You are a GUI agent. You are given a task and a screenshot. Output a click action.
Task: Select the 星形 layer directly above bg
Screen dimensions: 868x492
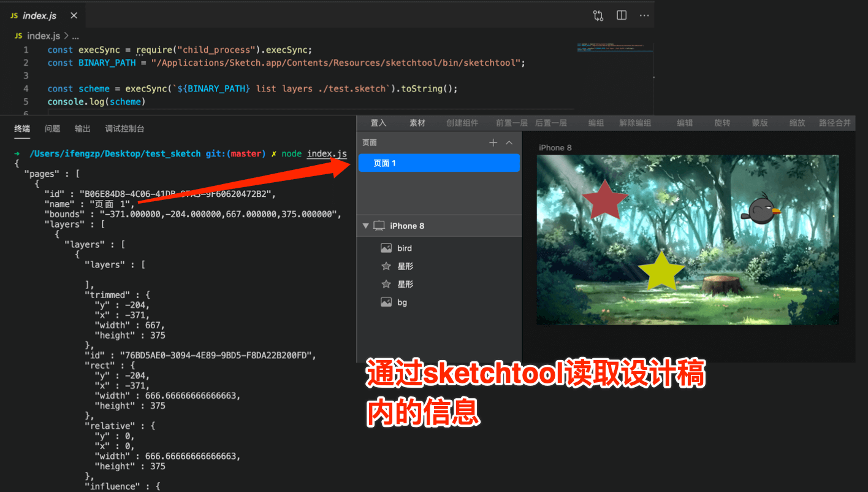(x=439, y=284)
